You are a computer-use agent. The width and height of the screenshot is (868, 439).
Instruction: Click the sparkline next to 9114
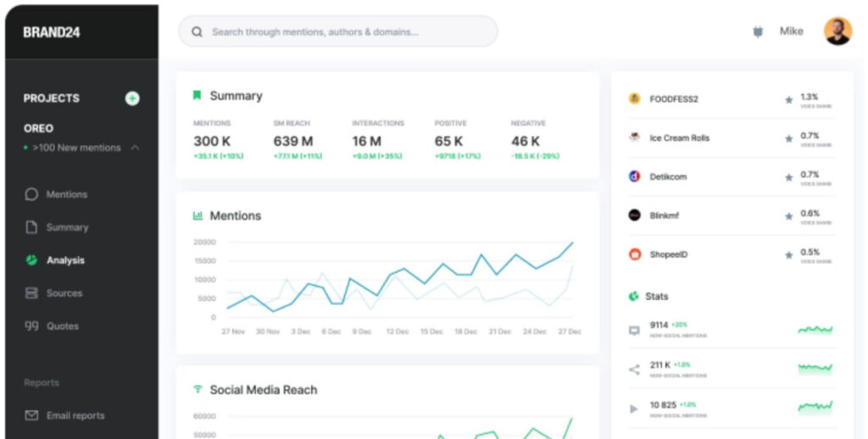tap(815, 330)
